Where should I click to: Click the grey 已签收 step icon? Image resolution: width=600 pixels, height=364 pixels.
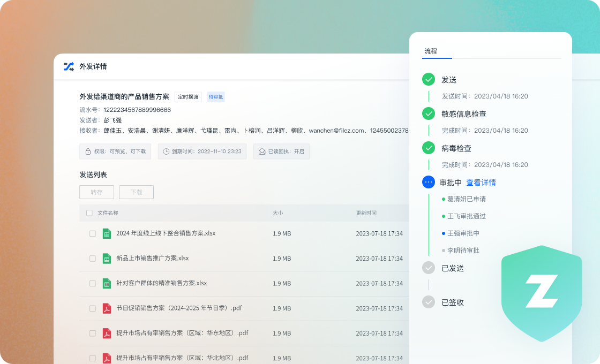click(x=429, y=302)
